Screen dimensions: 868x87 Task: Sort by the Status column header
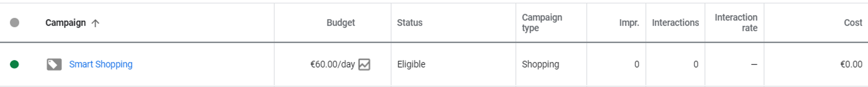point(409,23)
